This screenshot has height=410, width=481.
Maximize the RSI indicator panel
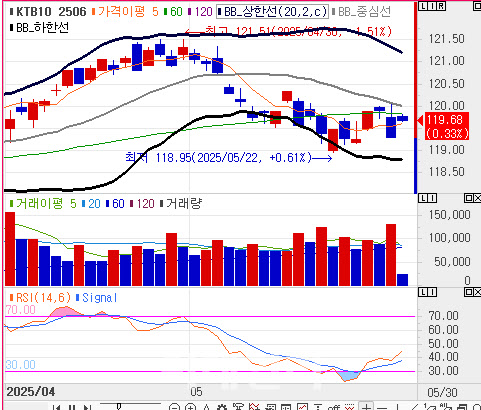pyautogui.click(x=468, y=292)
